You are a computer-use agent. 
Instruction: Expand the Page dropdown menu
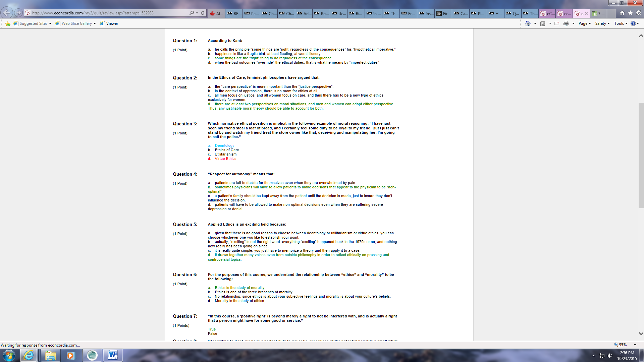click(585, 23)
